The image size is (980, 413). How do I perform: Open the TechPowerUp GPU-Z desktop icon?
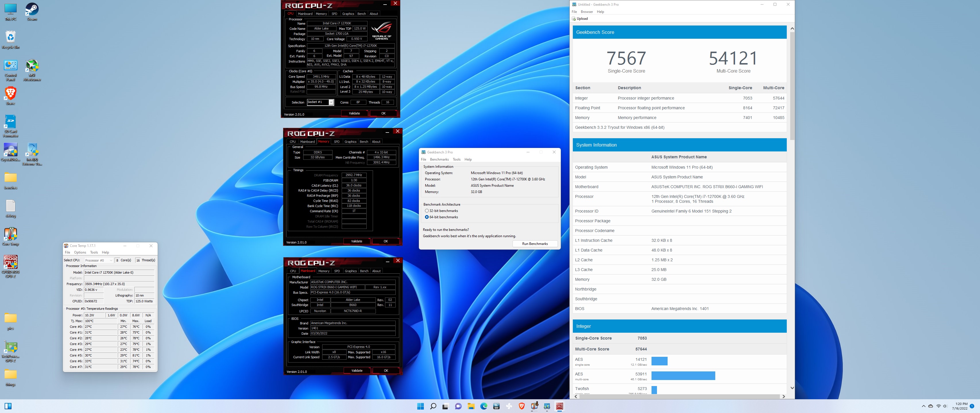point(10,351)
